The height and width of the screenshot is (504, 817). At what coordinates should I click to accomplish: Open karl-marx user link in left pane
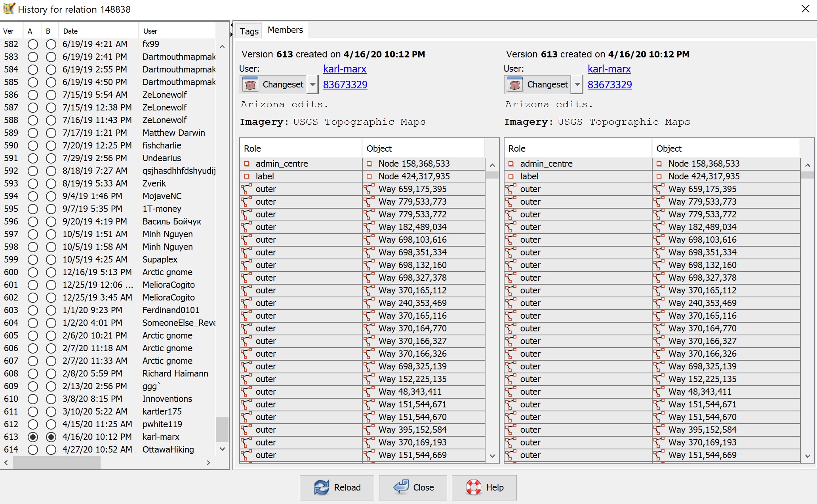(345, 69)
